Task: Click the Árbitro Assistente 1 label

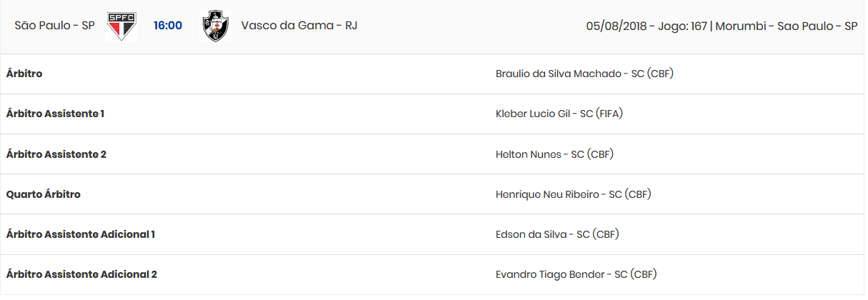Action: click(55, 114)
